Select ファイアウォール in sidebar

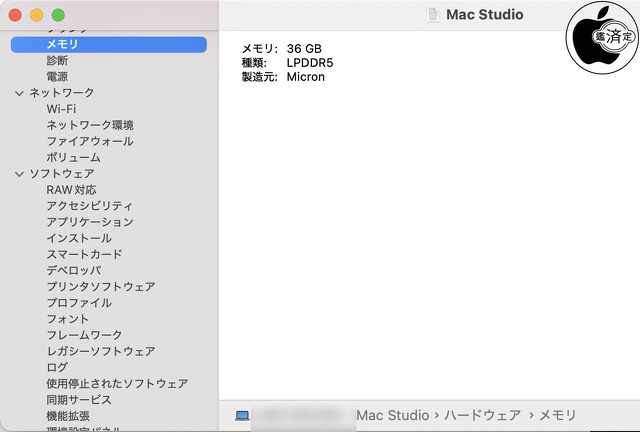[89, 141]
